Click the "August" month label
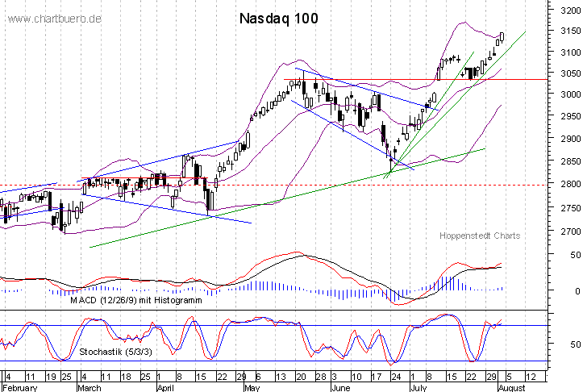This screenshot has height=392, width=583. tap(511, 388)
